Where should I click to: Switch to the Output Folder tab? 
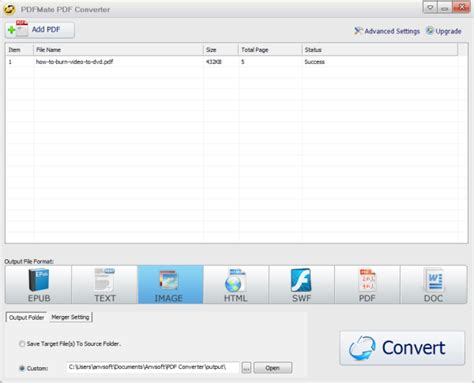coord(26,317)
